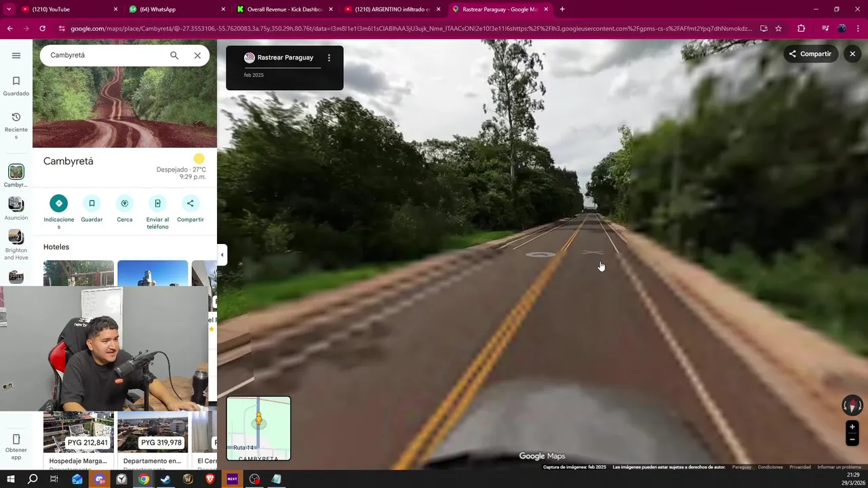The image size is (868, 488).
Task: Select Asunción recent place shortcut
Action: click(x=16, y=208)
